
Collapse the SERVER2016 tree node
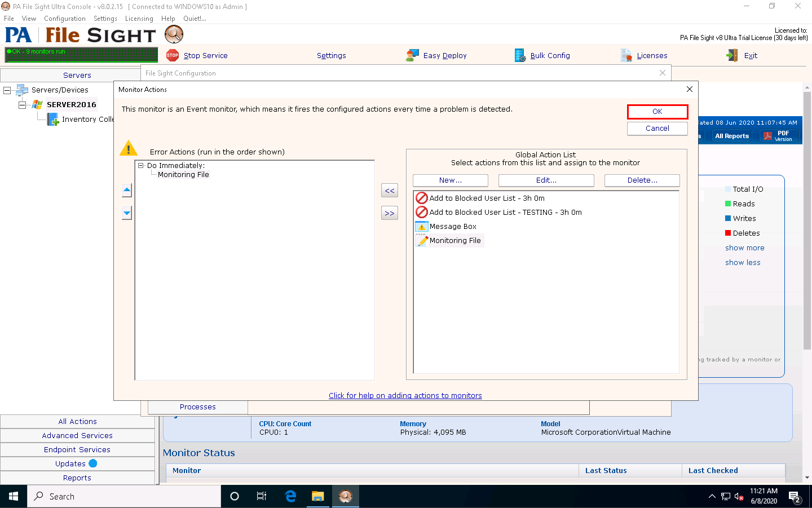22,105
